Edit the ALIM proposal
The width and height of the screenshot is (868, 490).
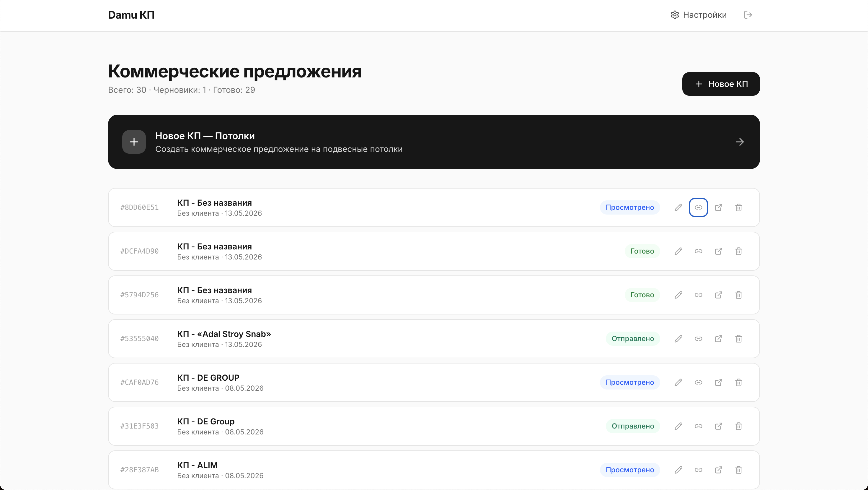tap(678, 470)
